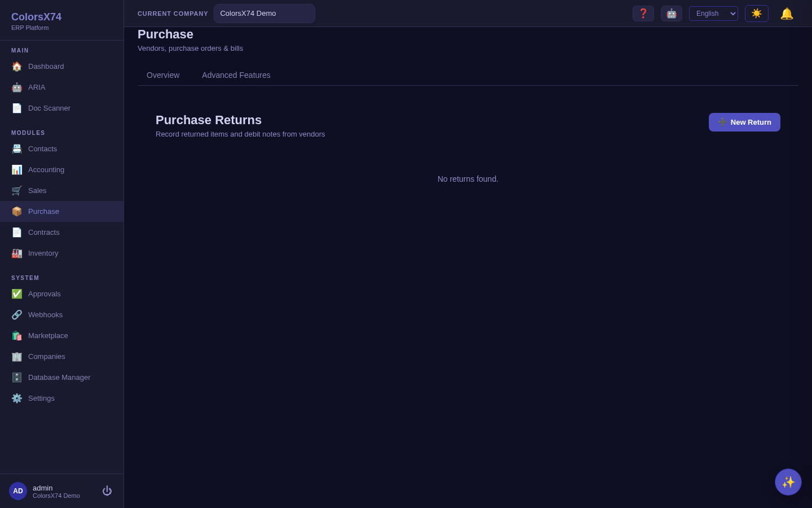Viewport: 812px width, 508px height.
Task: Open the robot assistant in the top bar
Action: (672, 14)
